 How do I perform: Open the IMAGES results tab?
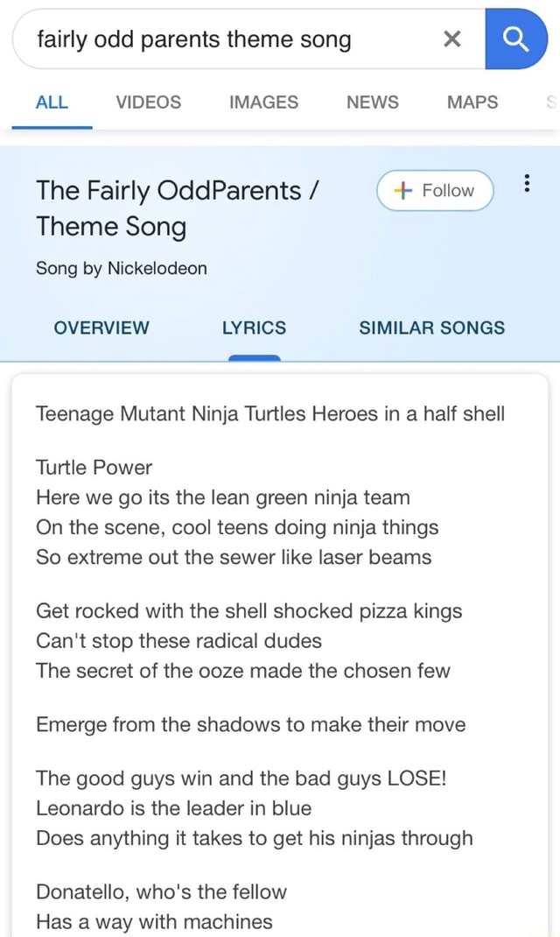[263, 102]
